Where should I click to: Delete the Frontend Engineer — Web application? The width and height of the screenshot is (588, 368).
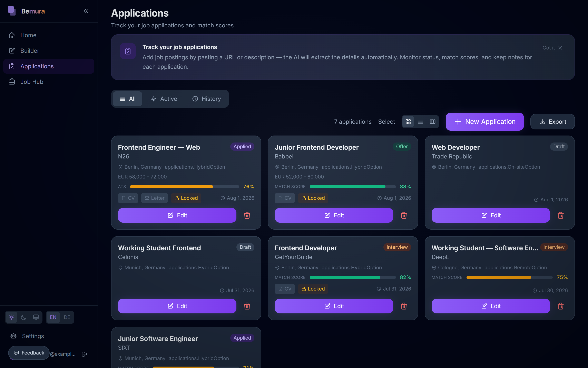[247, 215]
